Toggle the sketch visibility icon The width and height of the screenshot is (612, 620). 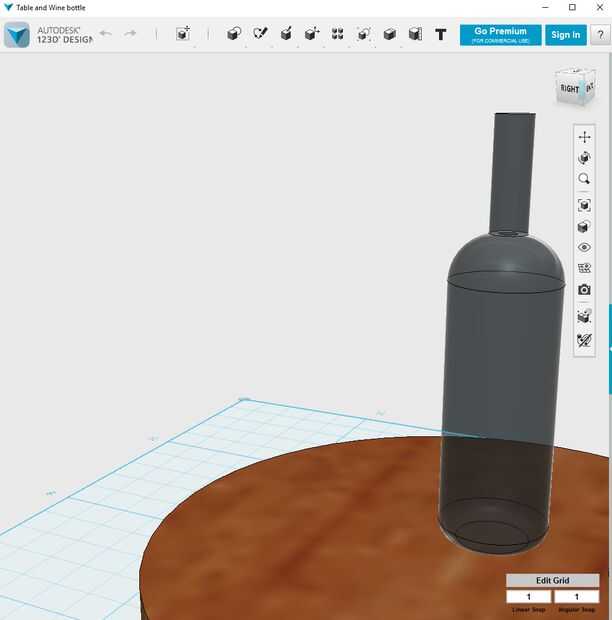tap(584, 340)
